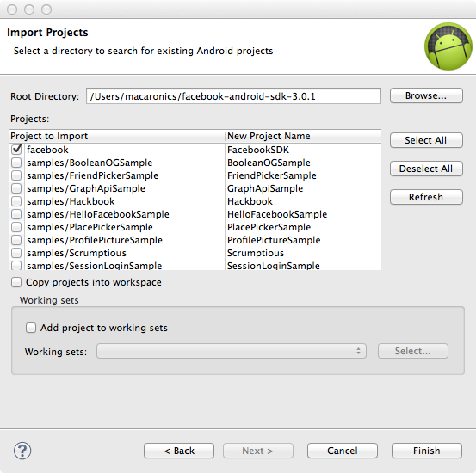Enable Copy projects into workspace
The width and height of the screenshot is (476, 473).
pyautogui.click(x=16, y=282)
